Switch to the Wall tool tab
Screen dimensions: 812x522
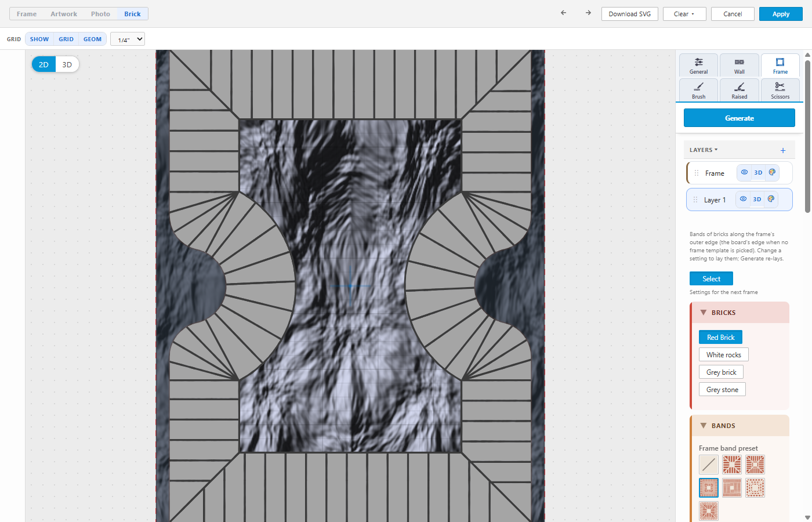[739, 65]
